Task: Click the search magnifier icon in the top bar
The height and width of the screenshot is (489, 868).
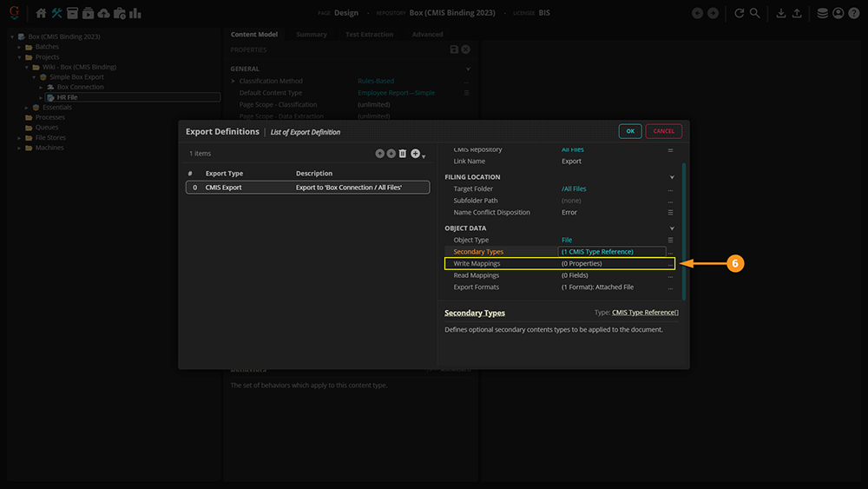Action: pyautogui.click(x=754, y=13)
